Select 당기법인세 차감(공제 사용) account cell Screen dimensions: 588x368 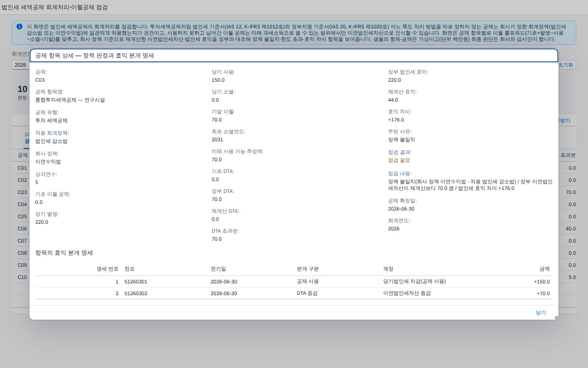pyautogui.click(x=415, y=282)
